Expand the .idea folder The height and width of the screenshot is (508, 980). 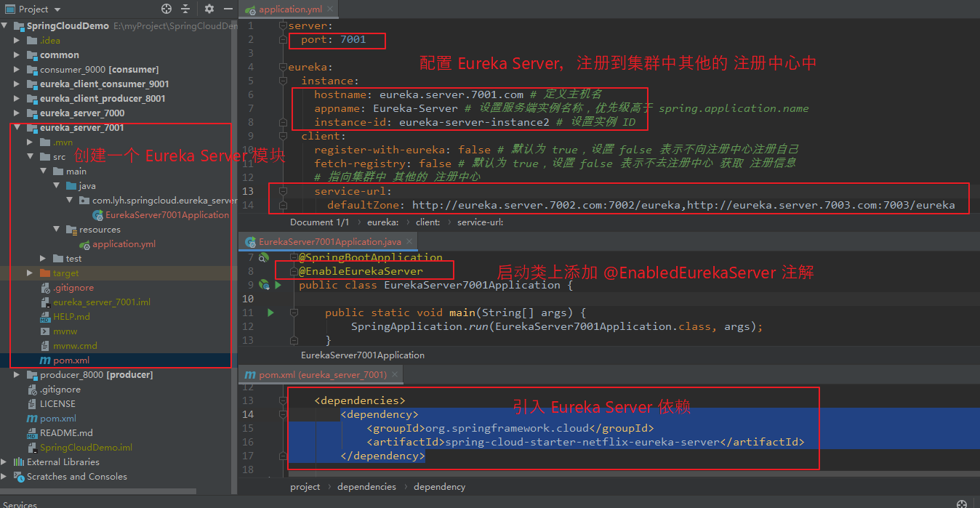pyautogui.click(x=17, y=40)
